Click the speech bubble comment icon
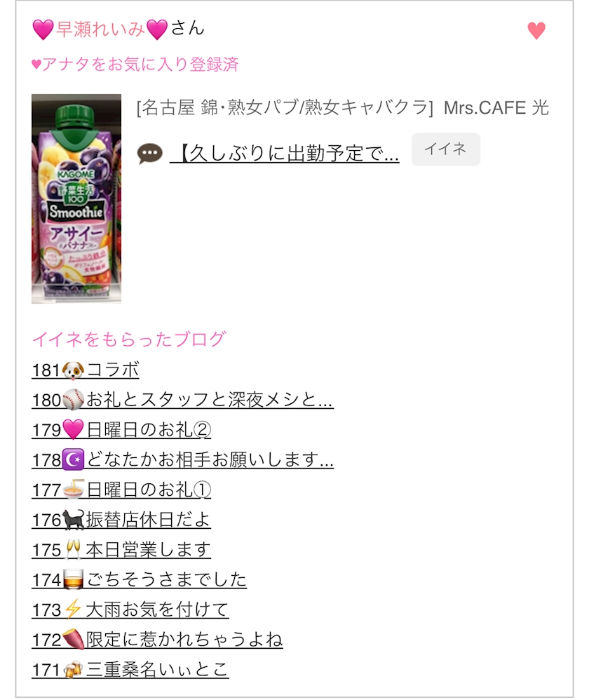Viewport: 589px width, 700px height. [x=149, y=154]
